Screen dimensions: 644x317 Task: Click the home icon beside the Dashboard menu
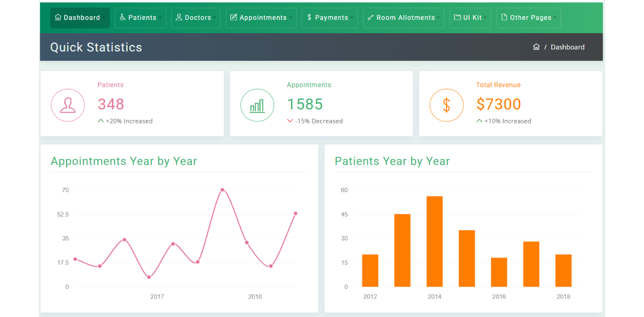click(x=58, y=17)
